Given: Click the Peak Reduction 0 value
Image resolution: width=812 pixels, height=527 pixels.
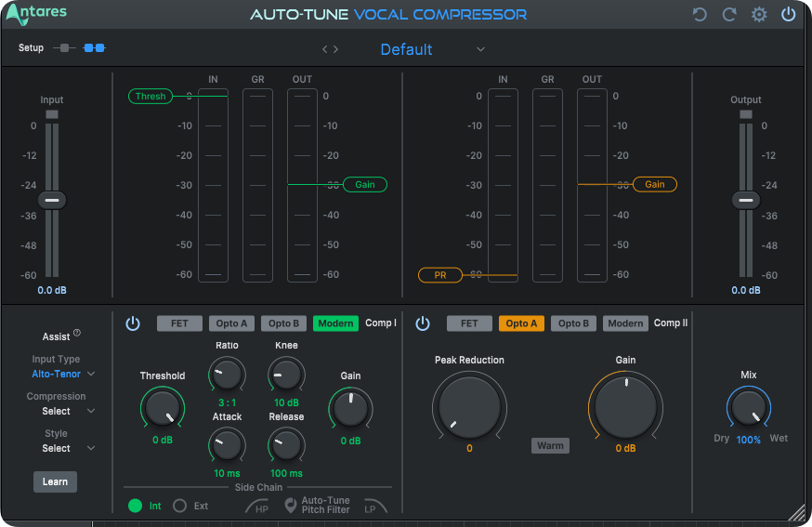Looking at the screenshot, I should [470, 448].
